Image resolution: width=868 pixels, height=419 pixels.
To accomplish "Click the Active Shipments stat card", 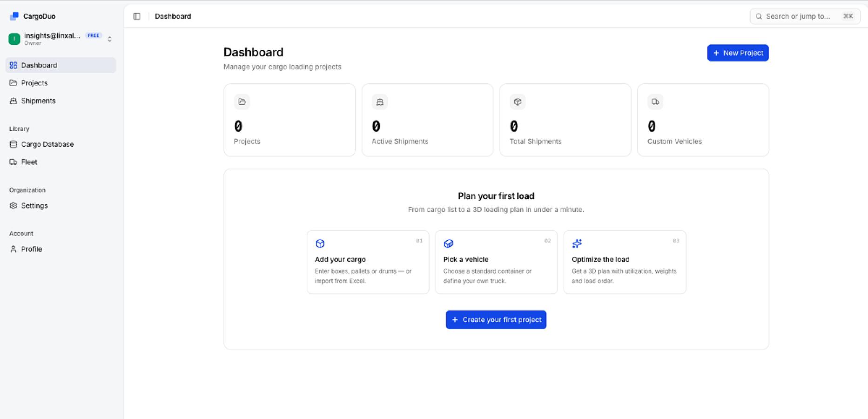I will pyautogui.click(x=427, y=120).
